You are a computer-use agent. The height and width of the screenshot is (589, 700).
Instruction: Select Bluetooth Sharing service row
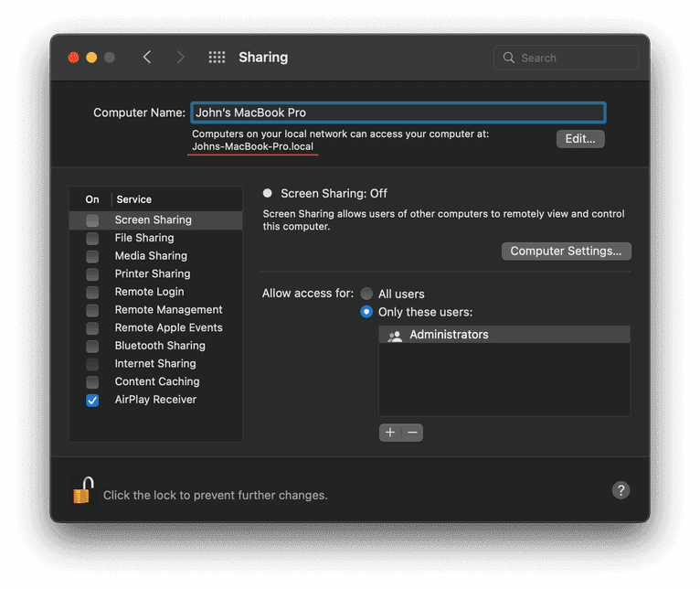point(159,346)
